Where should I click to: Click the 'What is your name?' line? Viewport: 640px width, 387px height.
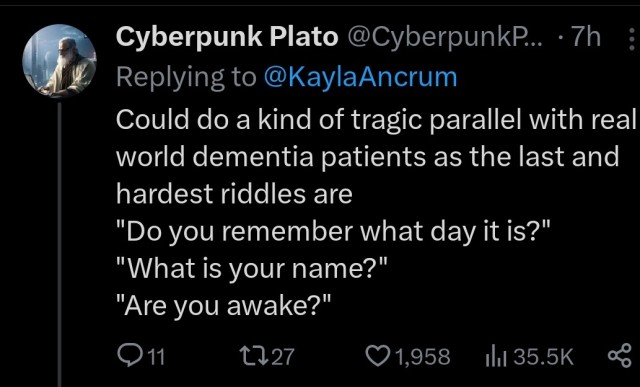[x=251, y=269]
